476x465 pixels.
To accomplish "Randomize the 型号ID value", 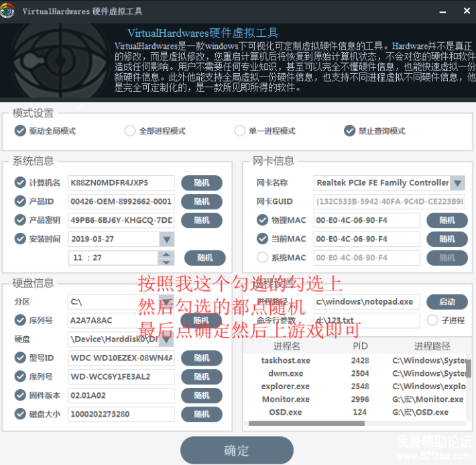I will tap(202, 358).
